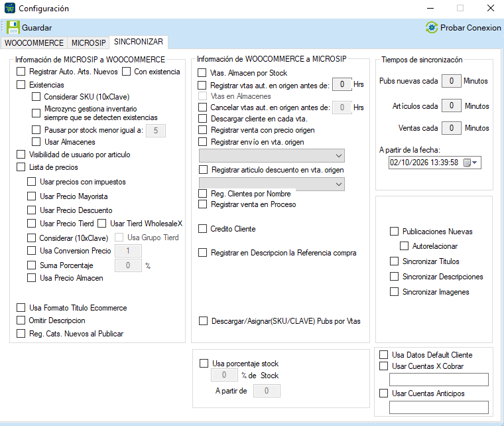The height and width of the screenshot is (426, 504).
Task: Toggle Registrar venta en Proceso
Action: click(x=202, y=204)
